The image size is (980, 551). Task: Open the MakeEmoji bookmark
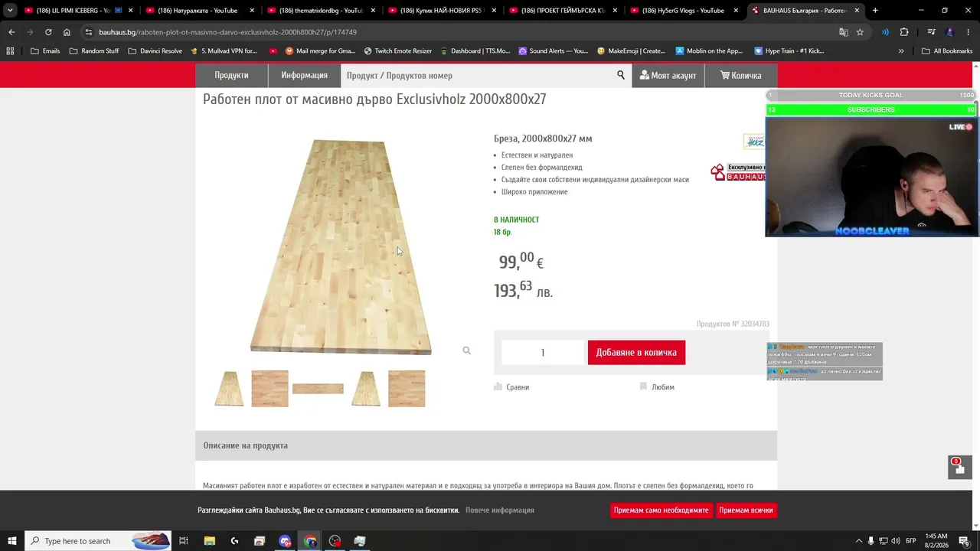631,51
